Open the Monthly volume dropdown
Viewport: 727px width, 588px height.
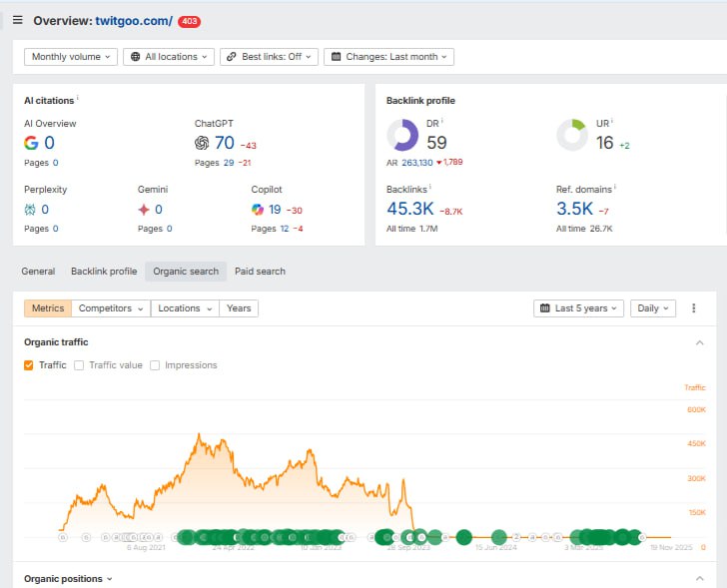[71, 57]
